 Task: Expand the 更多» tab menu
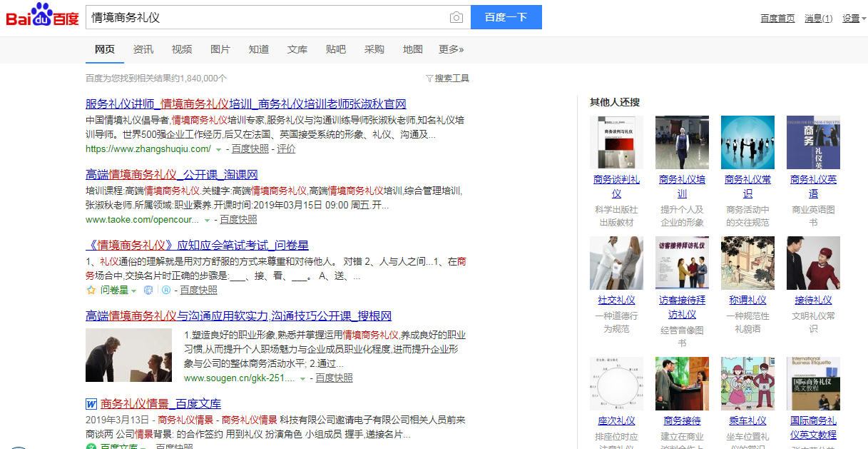point(451,49)
